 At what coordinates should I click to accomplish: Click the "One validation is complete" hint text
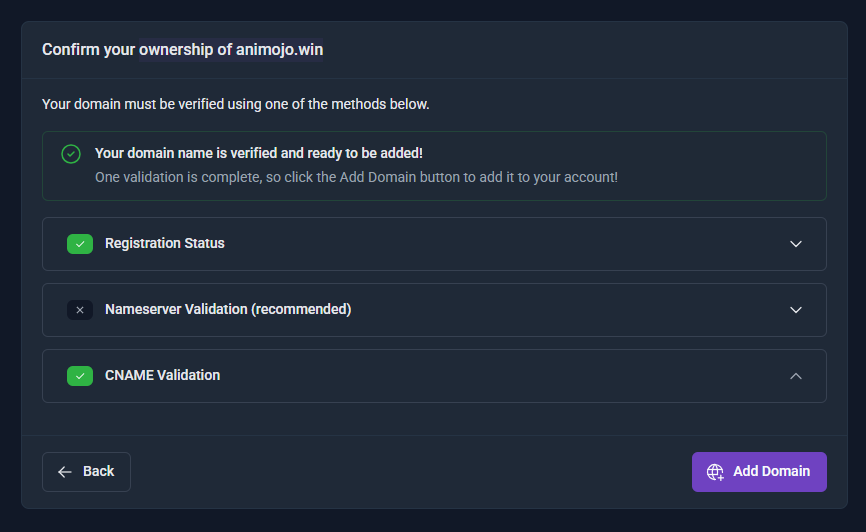click(356, 177)
